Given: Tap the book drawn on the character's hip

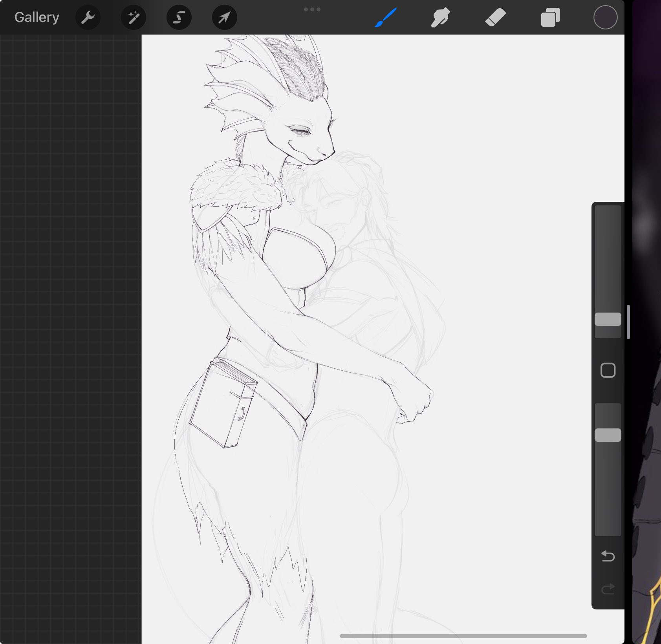Looking at the screenshot, I should pyautogui.click(x=222, y=404).
